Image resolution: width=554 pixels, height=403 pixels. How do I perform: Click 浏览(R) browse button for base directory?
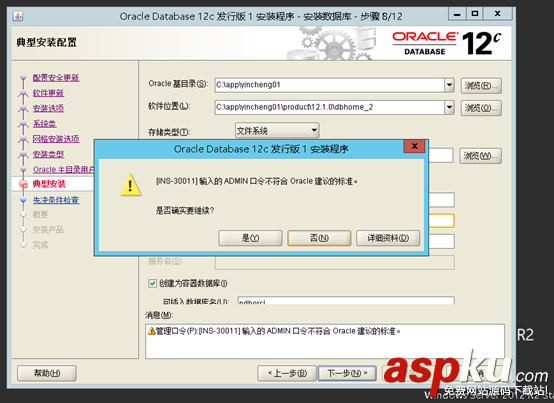[481, 86]
